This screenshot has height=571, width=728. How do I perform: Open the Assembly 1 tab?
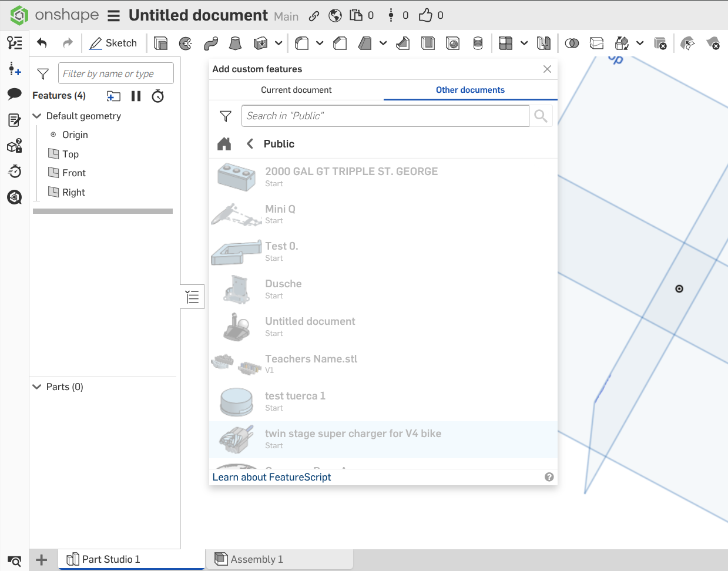pos(256,559)
